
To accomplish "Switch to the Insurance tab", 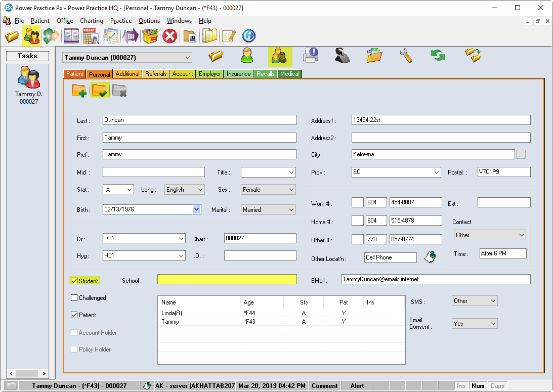I will tap(238, 74).
